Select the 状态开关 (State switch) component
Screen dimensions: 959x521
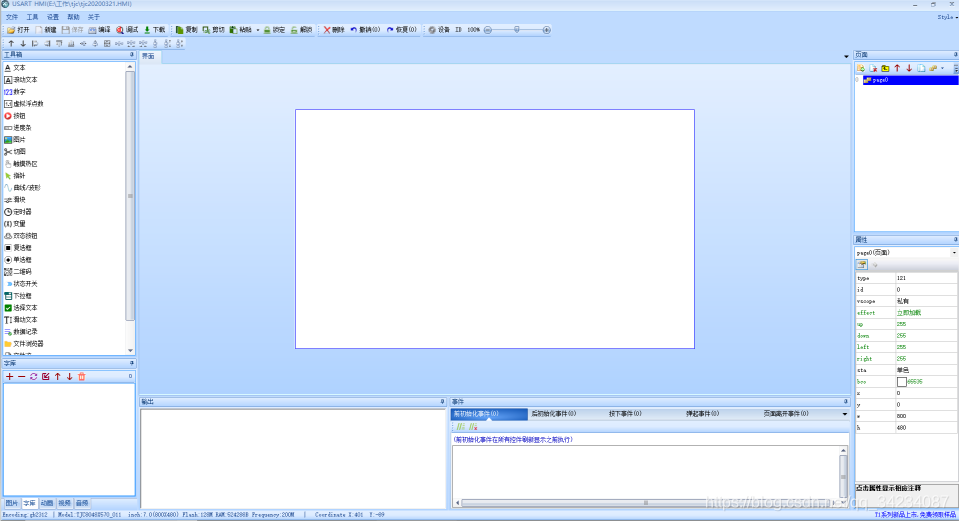[x=21, y=284]
